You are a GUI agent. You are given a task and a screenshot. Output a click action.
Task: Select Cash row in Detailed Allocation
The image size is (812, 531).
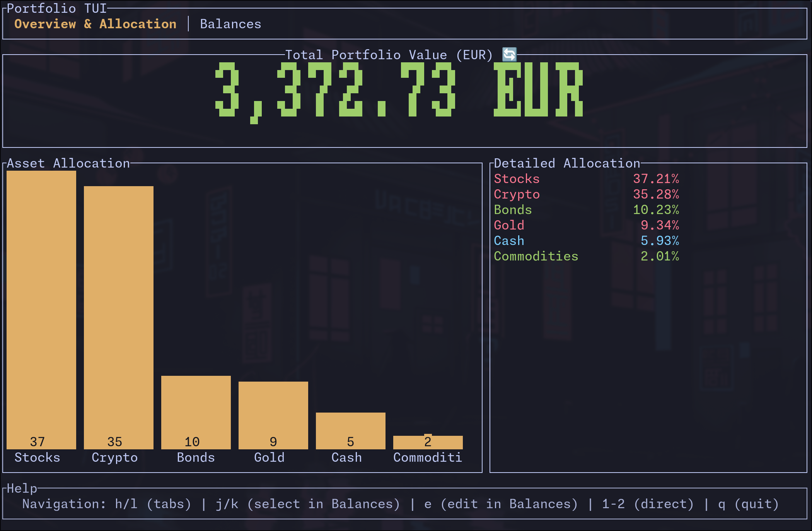[509, 241]
